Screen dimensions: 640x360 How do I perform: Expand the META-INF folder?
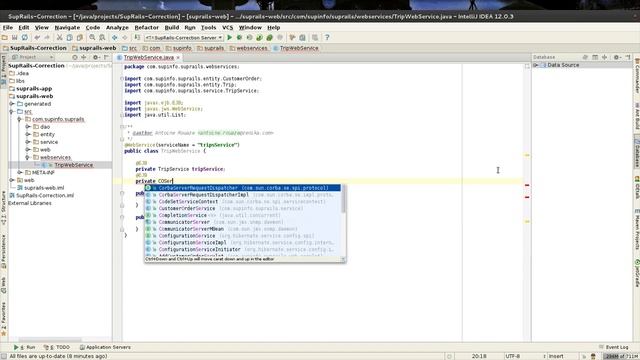click(20, 172)
